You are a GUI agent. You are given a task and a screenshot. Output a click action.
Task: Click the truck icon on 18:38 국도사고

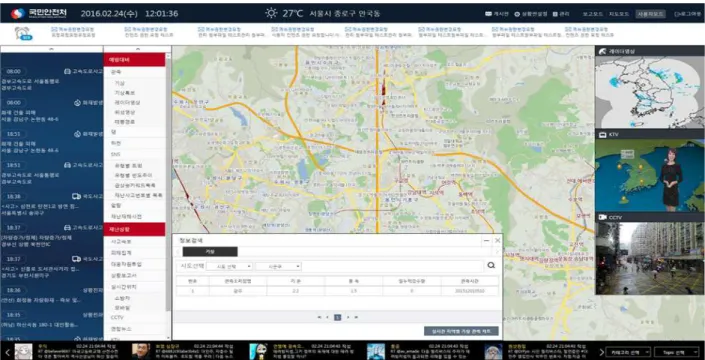(76, 196)
